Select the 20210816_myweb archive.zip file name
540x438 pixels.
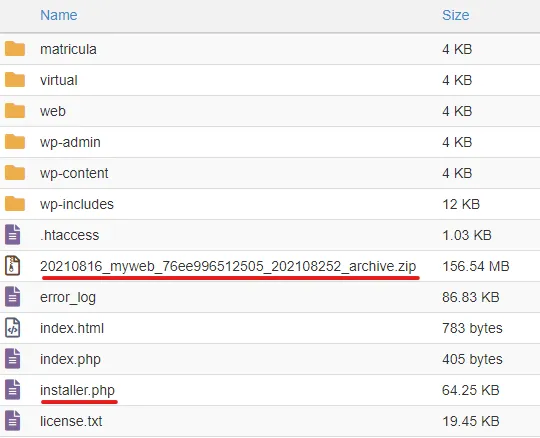228,266
